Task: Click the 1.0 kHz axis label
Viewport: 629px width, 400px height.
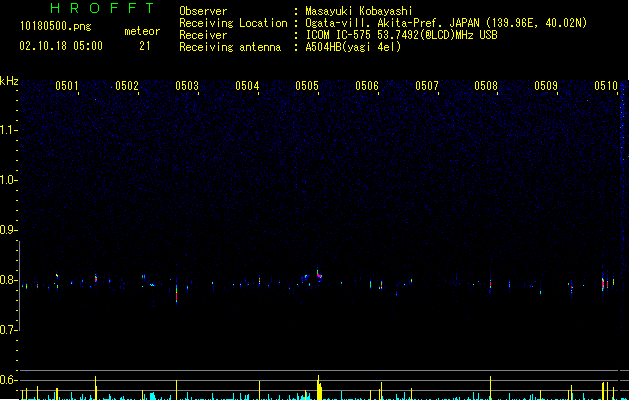Action: coord(8,180)
